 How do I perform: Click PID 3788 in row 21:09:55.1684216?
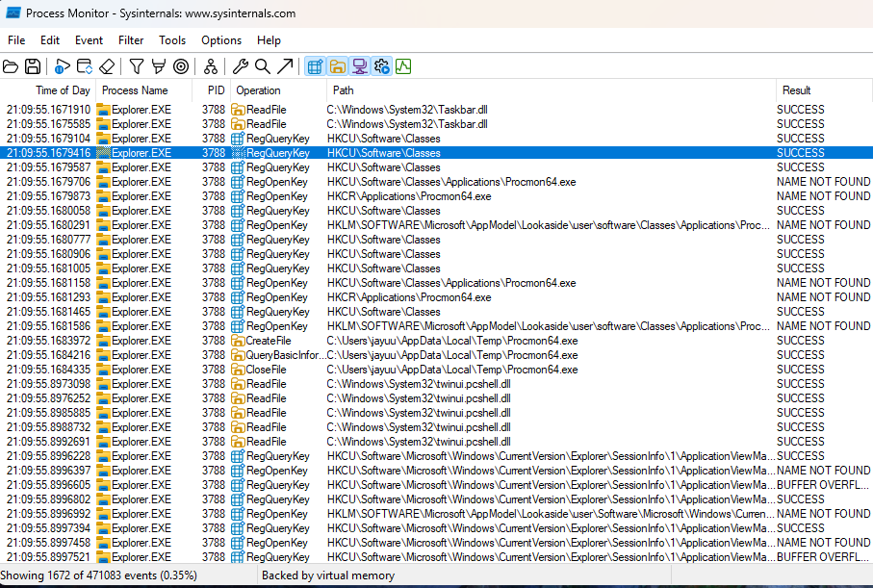click(214, 355)
